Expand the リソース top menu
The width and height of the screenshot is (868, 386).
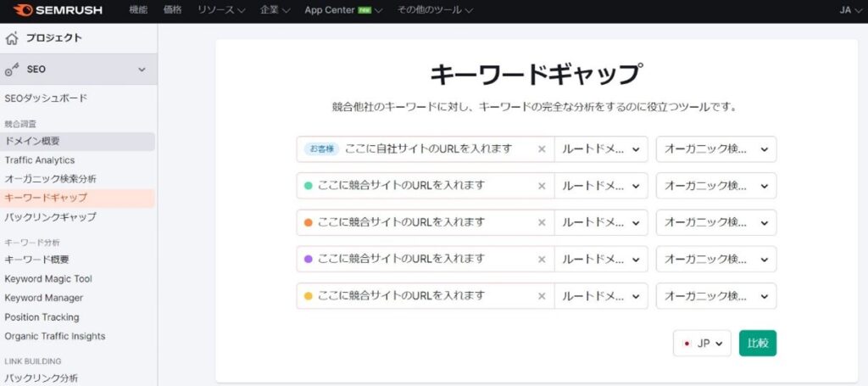(221, 10)
